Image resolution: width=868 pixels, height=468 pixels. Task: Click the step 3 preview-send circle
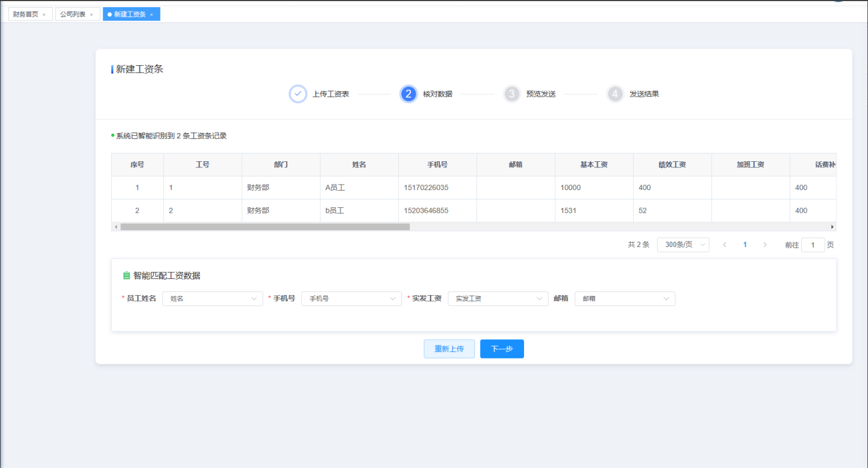tap(511, 94)
